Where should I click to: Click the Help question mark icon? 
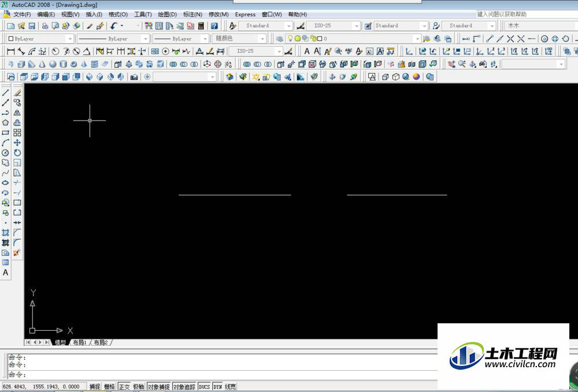coord(214,26)
